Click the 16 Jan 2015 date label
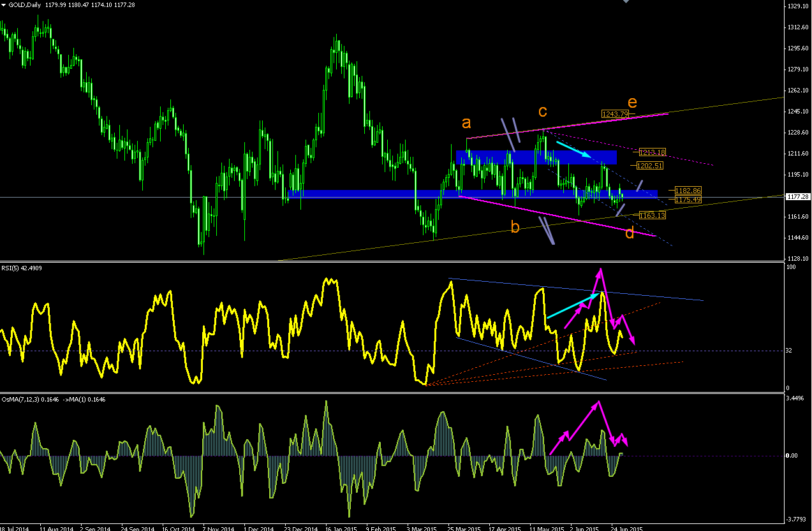 click(x=341, y=528)
